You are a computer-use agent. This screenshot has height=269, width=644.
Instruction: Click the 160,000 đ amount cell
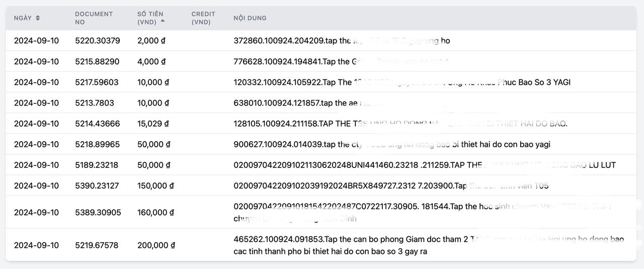coord(155,212)
